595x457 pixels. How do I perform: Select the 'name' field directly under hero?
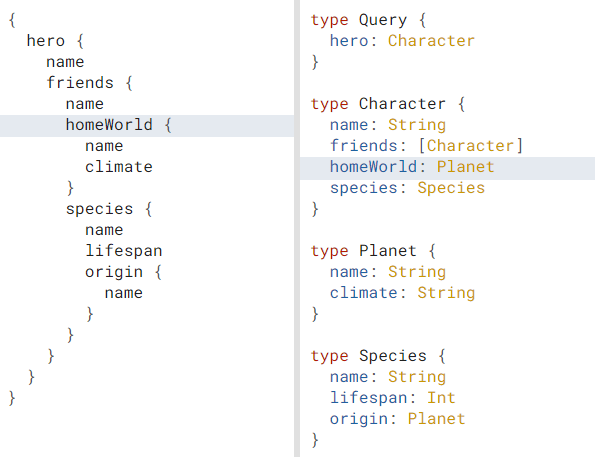(65, 62)
